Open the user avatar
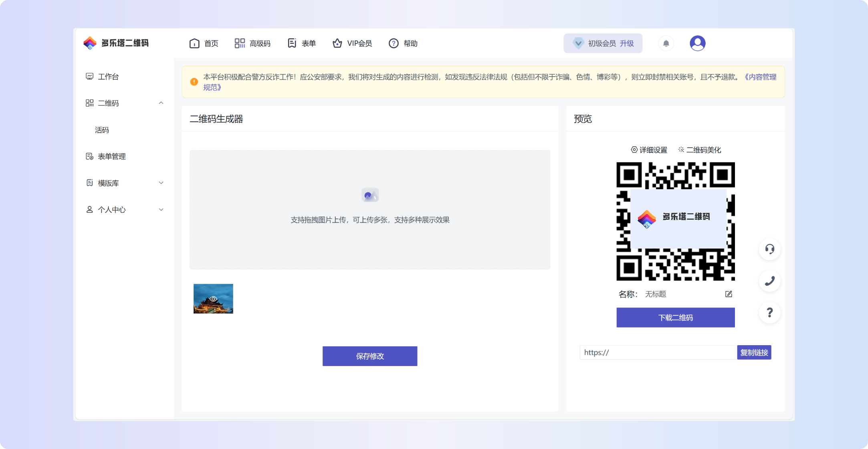Image resolution: width=868 pixels, height=449 pixels. point(697,42)
